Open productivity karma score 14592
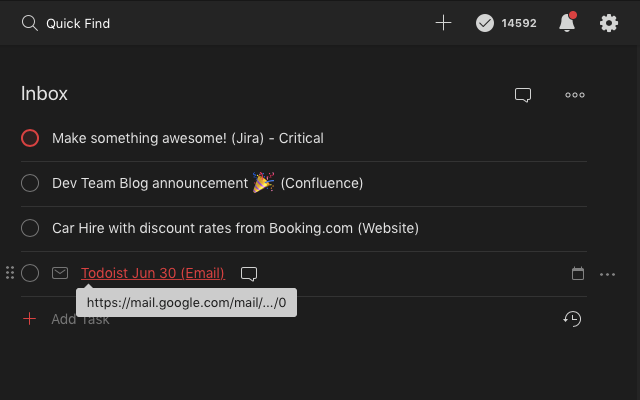 click(506, 23)
